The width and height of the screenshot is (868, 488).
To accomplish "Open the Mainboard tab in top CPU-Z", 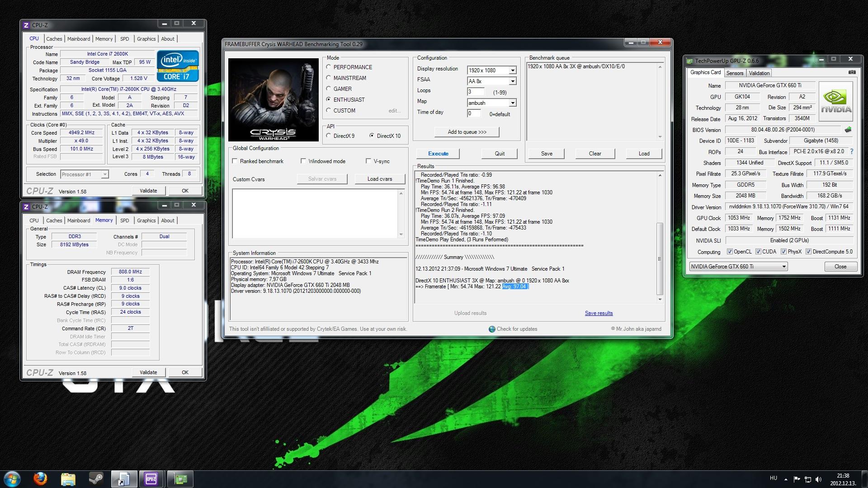I will tap(79, 39).
